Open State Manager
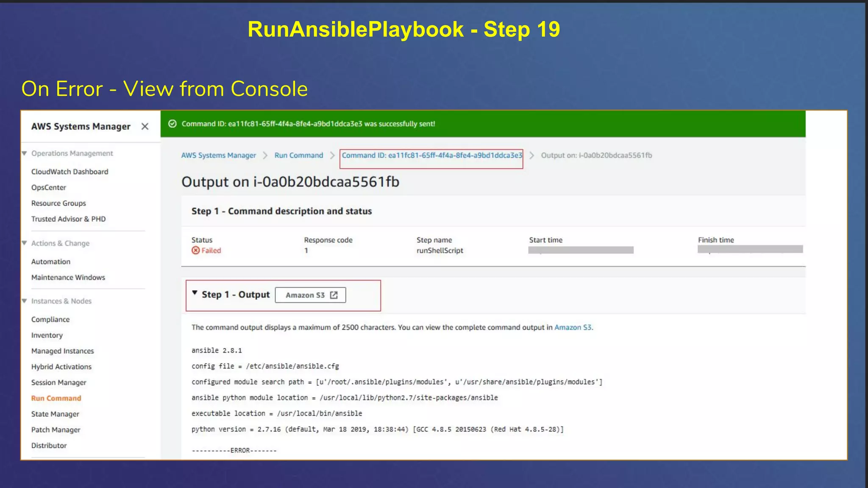868x488 pixels. click(x=55, y=414)
